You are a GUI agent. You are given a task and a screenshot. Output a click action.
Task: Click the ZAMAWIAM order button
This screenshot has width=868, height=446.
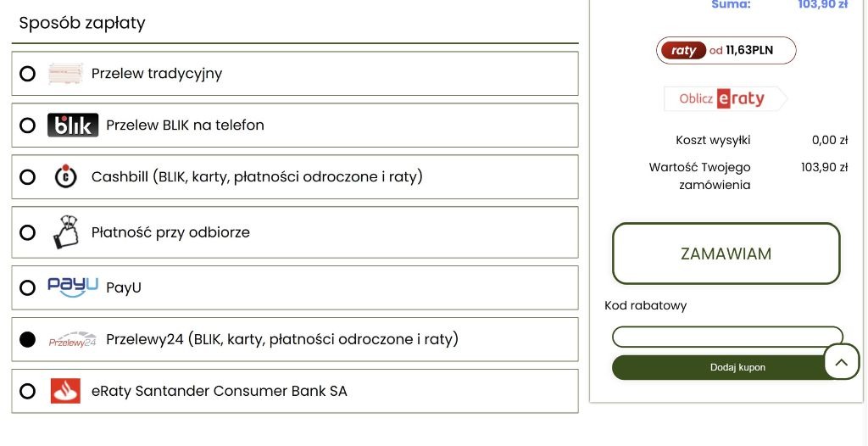726,254
